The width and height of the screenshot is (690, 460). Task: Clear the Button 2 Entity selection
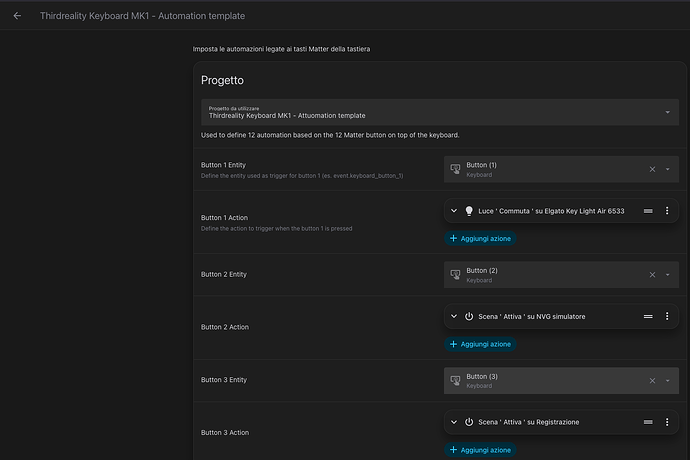(x=652, y=275)
